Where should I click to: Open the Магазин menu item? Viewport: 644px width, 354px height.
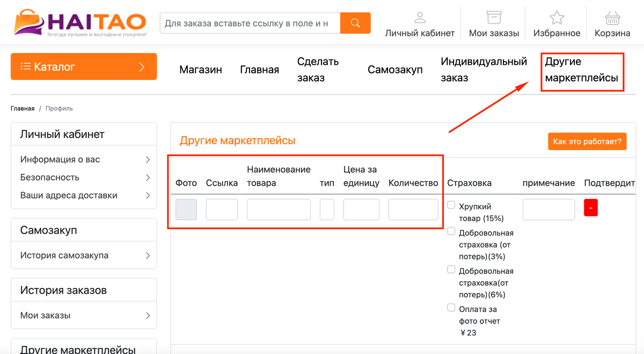(201, 70)
